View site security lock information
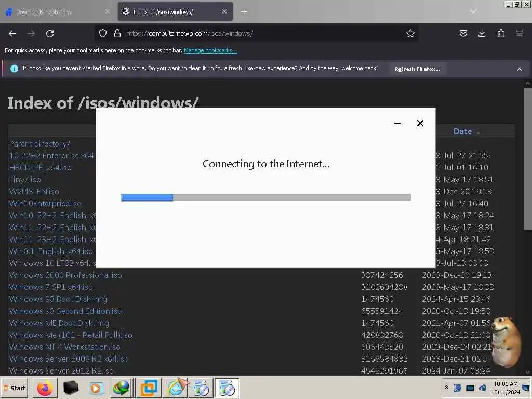This screenshot has width=532, height=399. pos(117,33)
